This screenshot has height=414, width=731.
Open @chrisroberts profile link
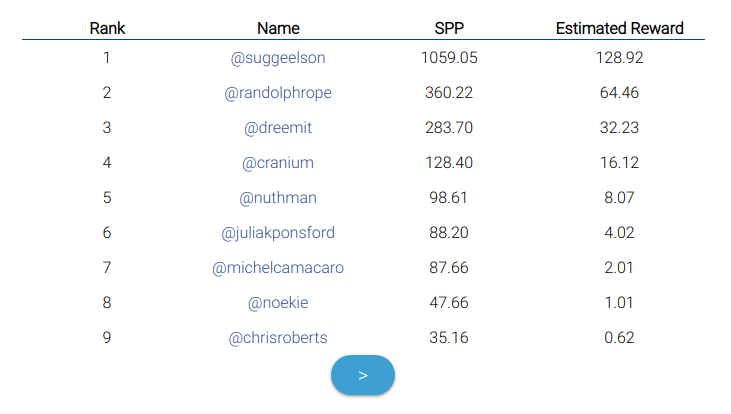pyautogui.click(x=278, y=338)
